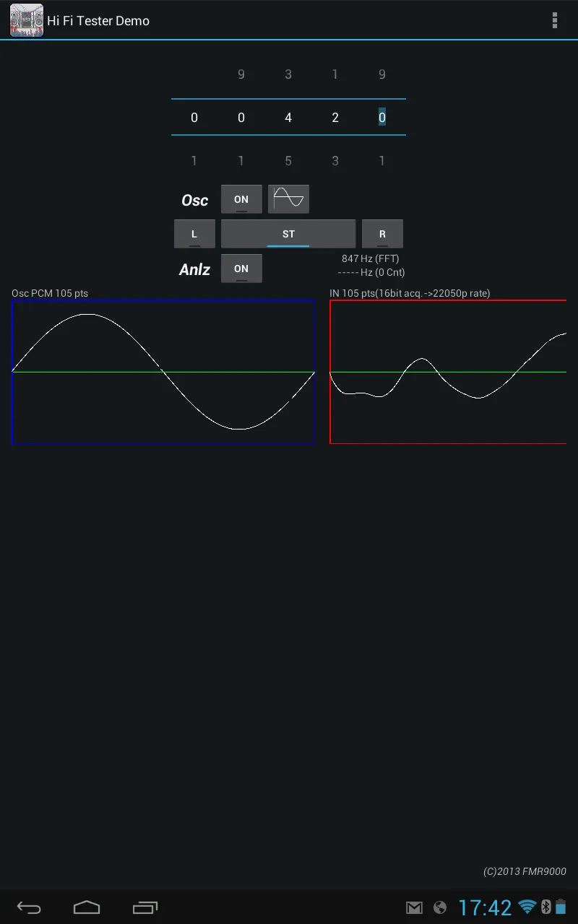Pick upper value 1 in fourth digit picker
578x924 pixels.
click(x=335, y=74)
